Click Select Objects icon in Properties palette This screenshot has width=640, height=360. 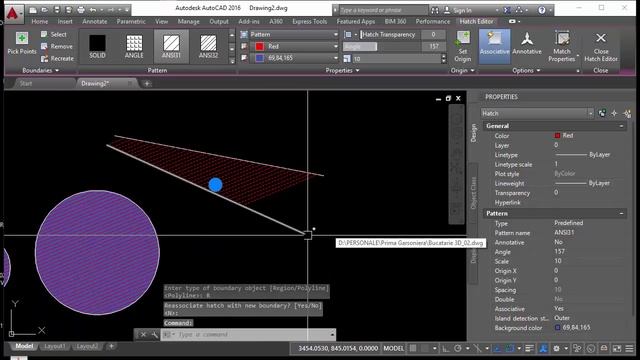coord(614,113)
